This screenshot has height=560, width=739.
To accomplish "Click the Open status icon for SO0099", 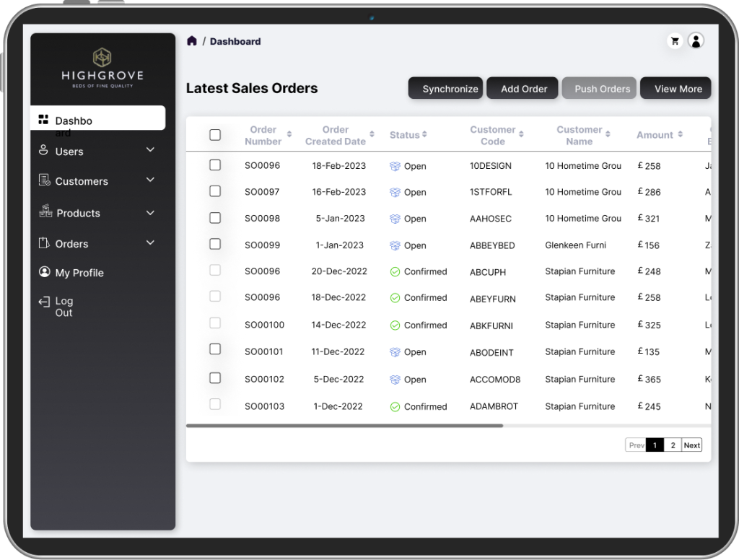I will coord(395,245).
